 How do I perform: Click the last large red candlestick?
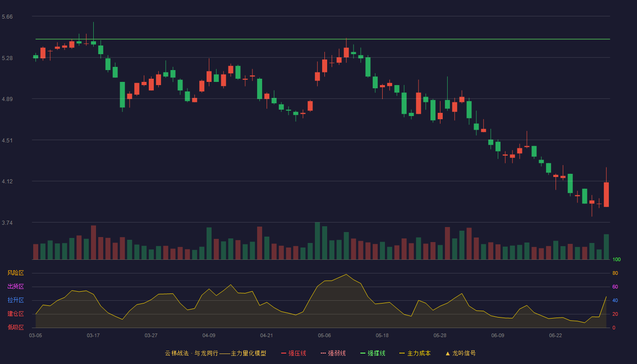(x=606, y=194)
